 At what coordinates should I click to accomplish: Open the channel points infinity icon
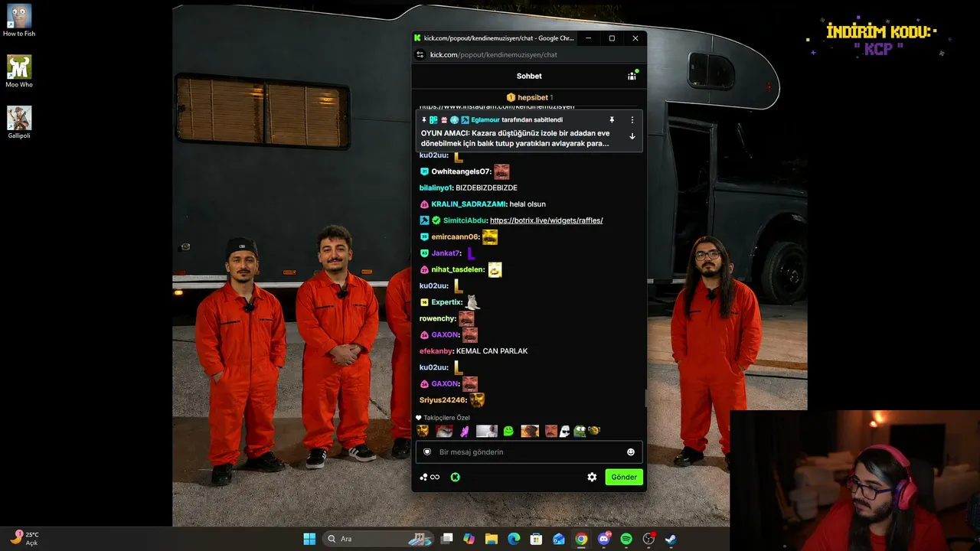pos(430,477)
